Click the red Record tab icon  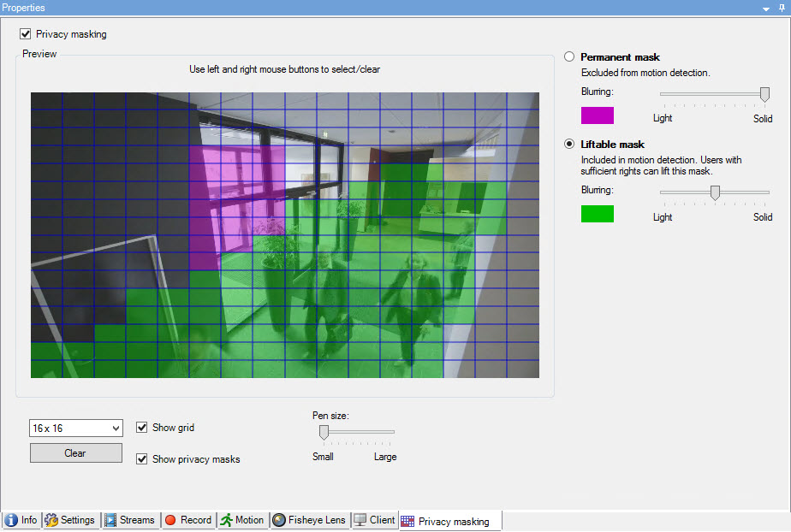tap(170, 520)
